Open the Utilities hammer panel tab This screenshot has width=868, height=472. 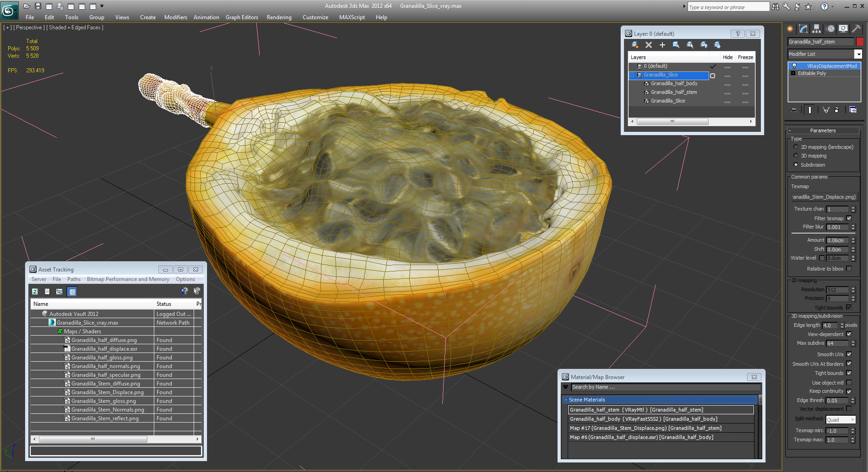coord(856,29)
